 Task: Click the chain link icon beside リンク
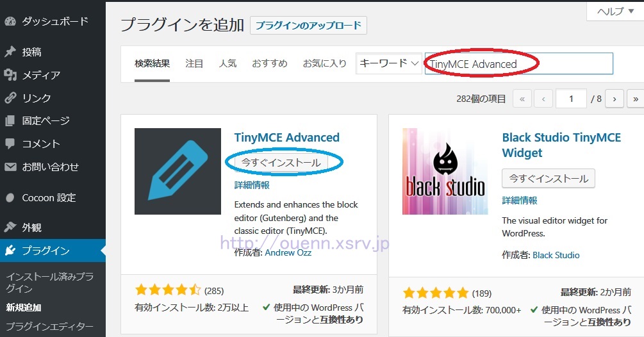[10, 97]
